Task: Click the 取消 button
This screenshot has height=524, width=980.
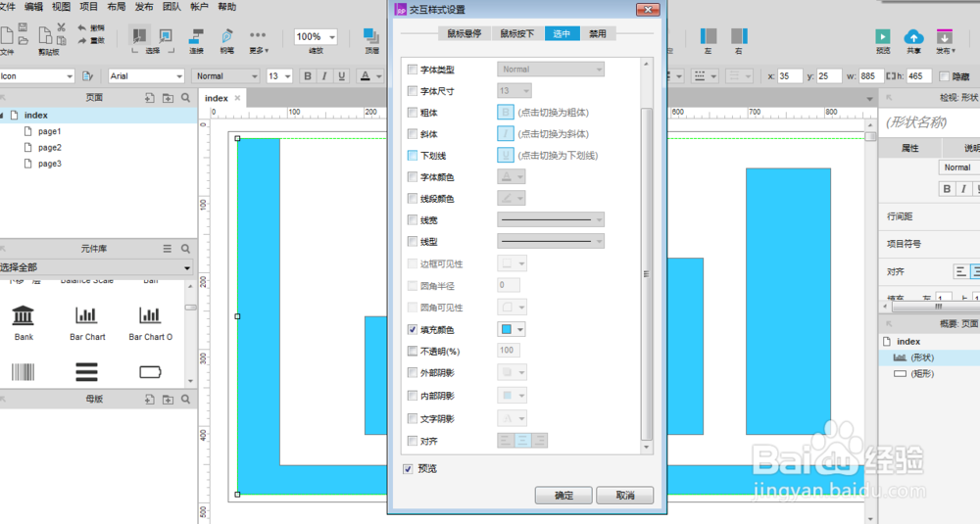Action: pyautogui.click(x=625, y=496)
